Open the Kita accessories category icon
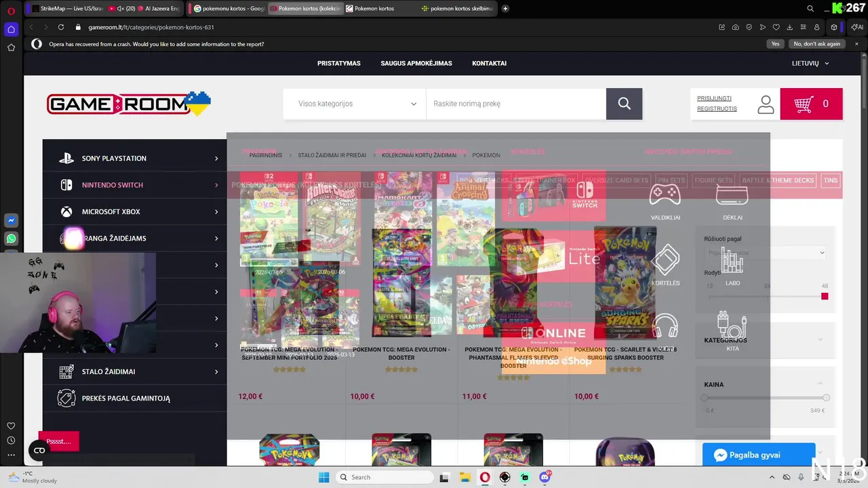This screenshot has height=488, width=868. [x=732, y=331]
